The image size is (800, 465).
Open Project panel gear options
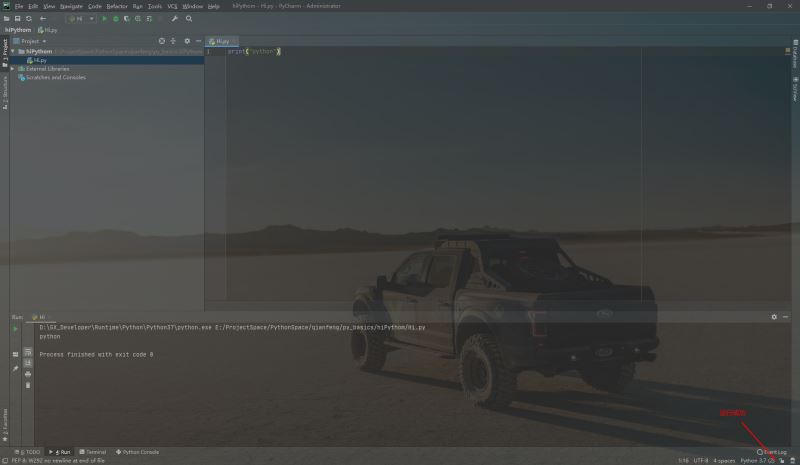pyautogui.click(x=187, y=41)
